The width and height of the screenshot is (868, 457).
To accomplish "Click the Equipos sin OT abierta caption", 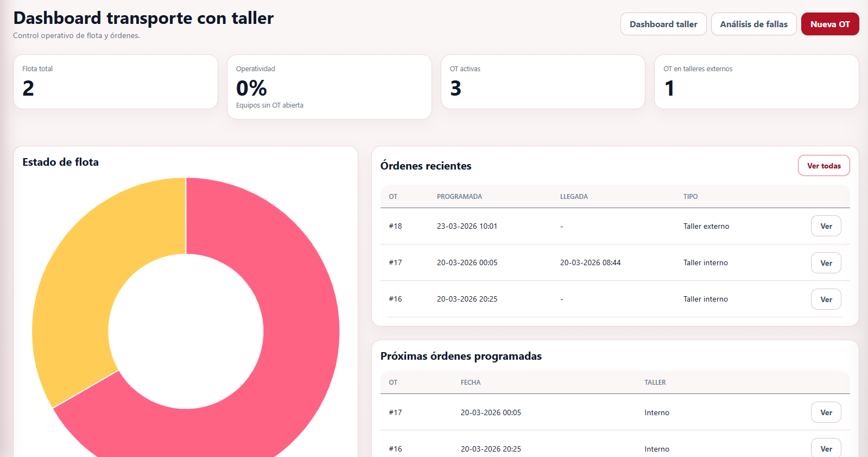I will (x=269, y=105).
